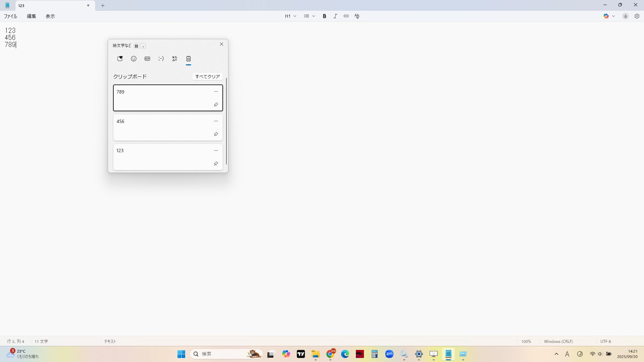
Task: Click the clear formatting icon
Action: point(357,16)
